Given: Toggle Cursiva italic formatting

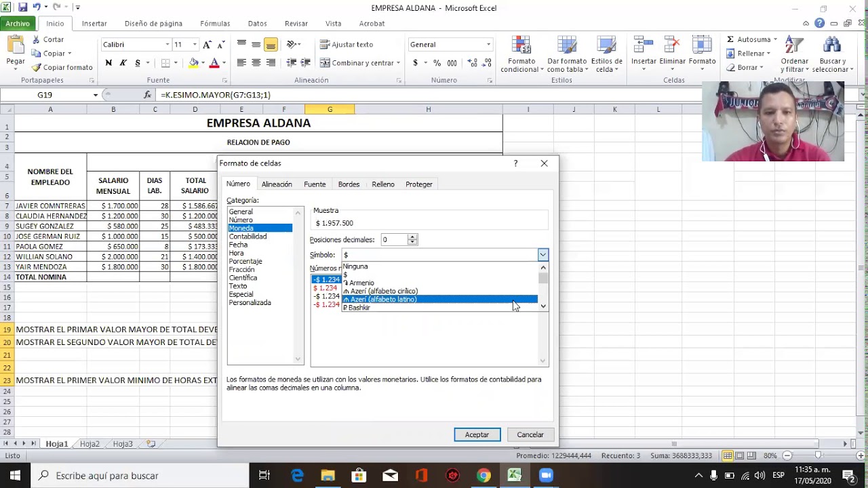Looking at the screenshot, I should (123, 63).
